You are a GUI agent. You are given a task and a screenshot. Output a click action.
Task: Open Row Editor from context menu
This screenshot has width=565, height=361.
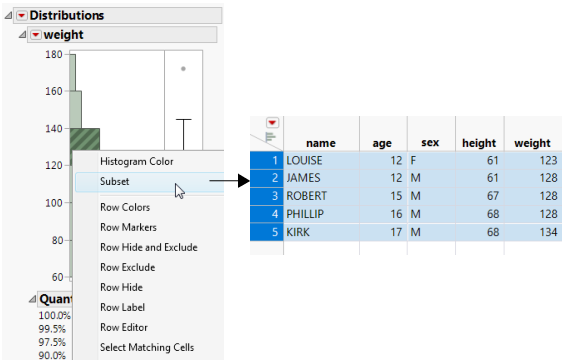(124, 327)
